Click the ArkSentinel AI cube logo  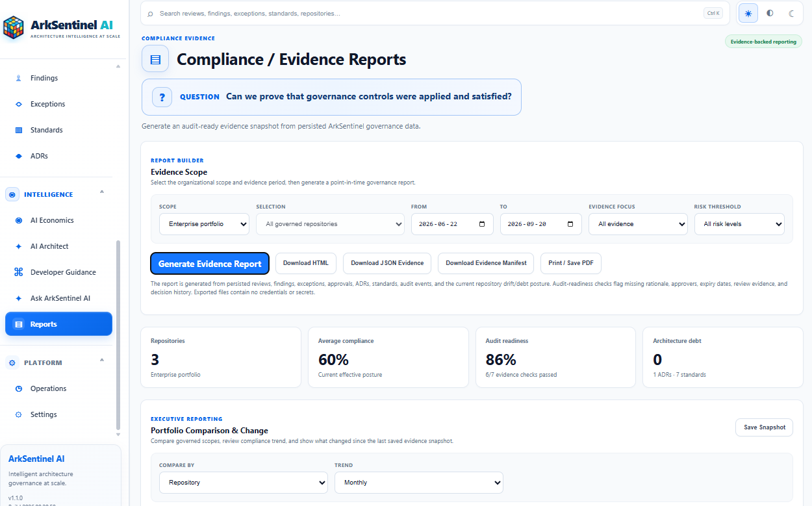(x=14, y=28)
